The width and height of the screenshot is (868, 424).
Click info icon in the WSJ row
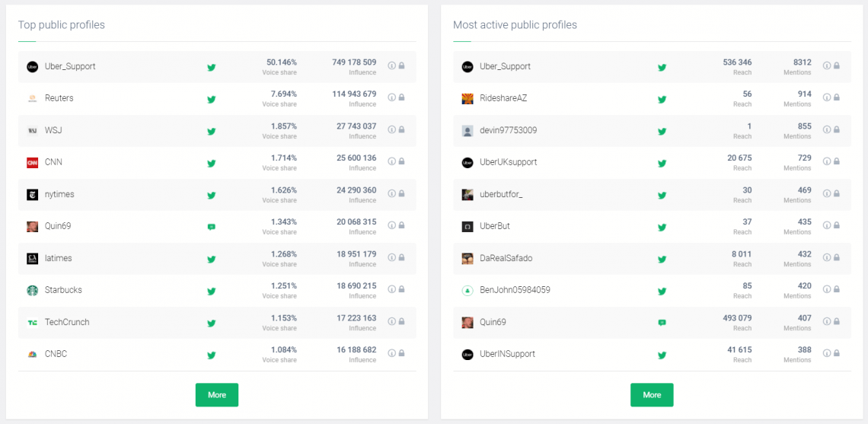(392, 129)
